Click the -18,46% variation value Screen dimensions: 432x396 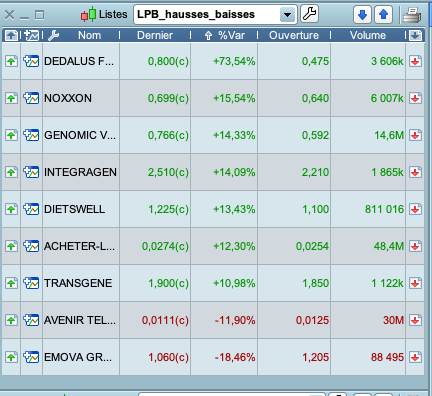click(235, 357)
